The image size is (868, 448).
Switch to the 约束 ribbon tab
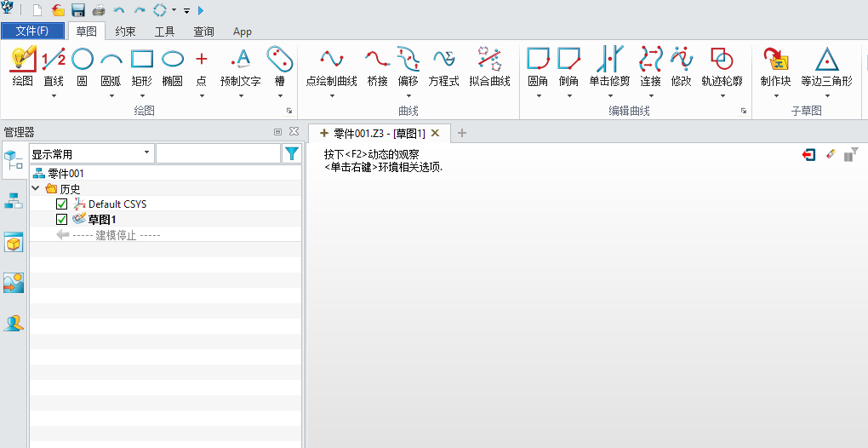click(125, 32)
